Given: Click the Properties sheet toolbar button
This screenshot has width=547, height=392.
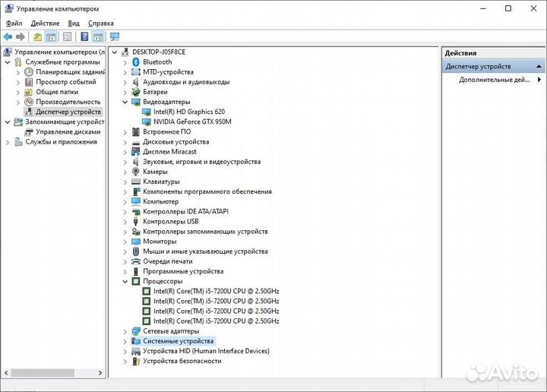Looking at the screenshot, I should click(x=68, y=36).
